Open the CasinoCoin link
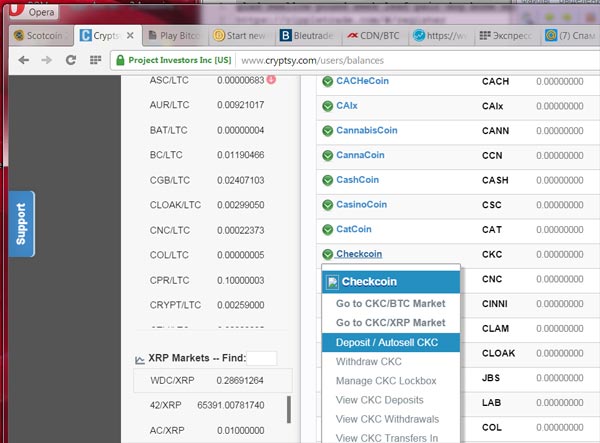600x443 pixels. click(x=361, y=205)
